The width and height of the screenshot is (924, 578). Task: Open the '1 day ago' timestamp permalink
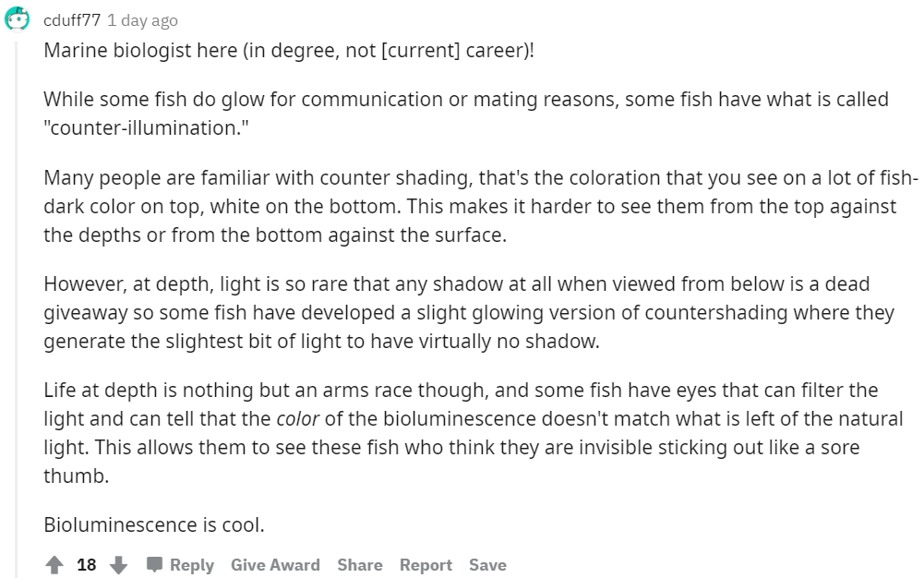(142, 20)
